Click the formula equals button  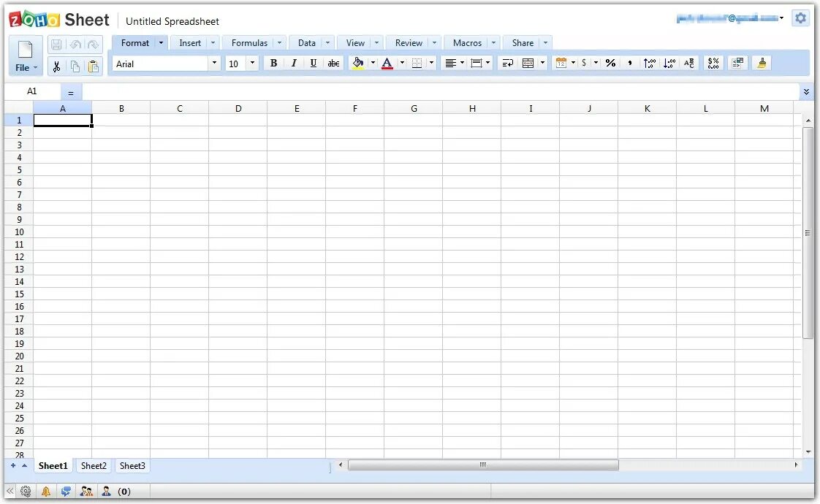click(x=71, y=93)
